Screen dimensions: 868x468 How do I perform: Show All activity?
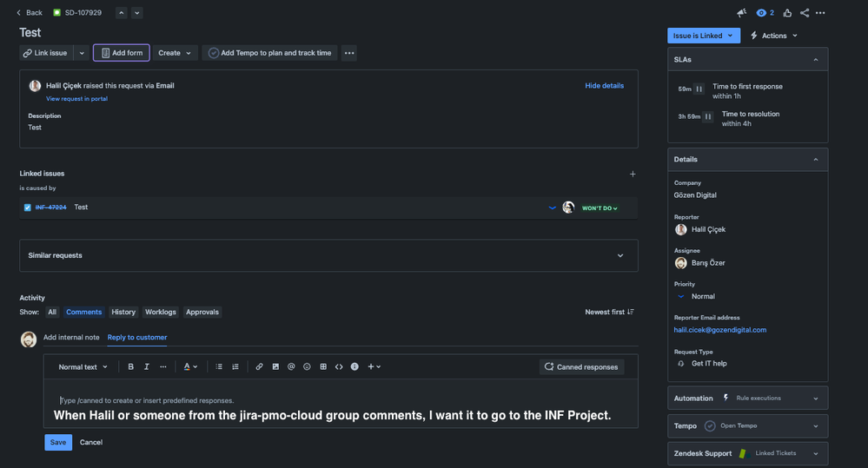(x=52, y=312)
